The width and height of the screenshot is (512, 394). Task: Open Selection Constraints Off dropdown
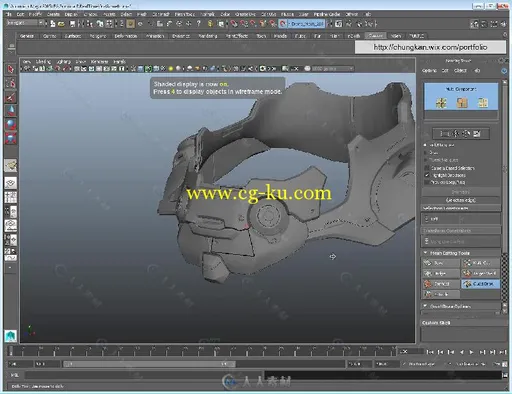tap(461, 219)
